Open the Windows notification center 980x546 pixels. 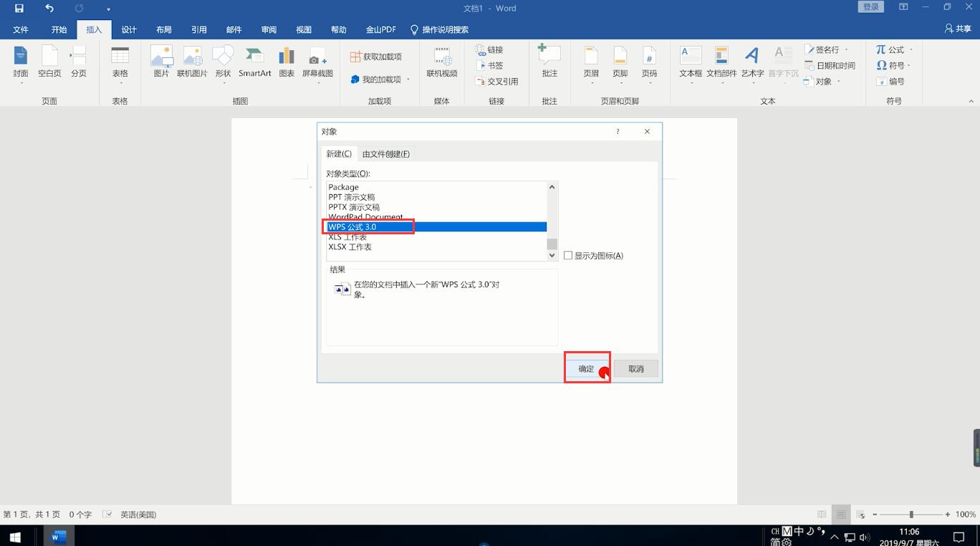pyautogui.click(x=959, y=536)
